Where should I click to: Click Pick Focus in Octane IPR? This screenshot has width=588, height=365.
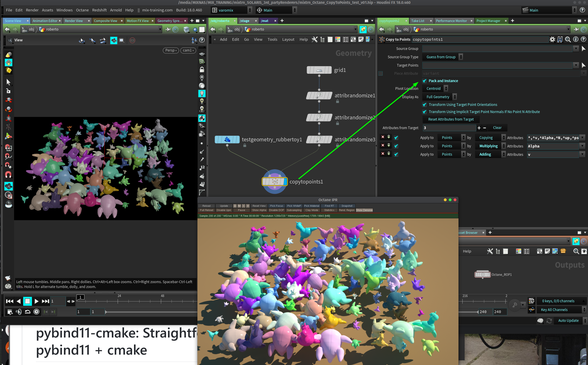click(x=277, y=206)
